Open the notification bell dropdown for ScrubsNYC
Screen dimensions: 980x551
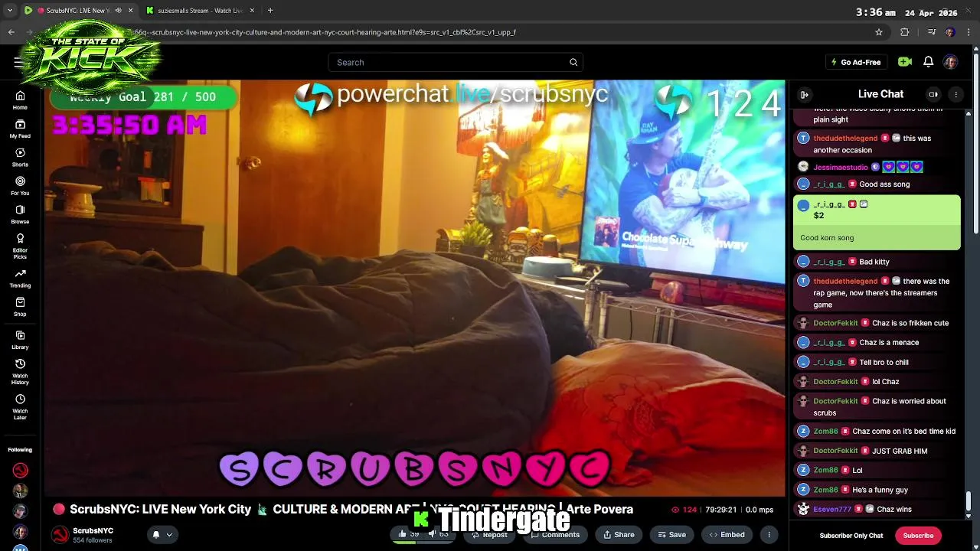tap(162, 534)
